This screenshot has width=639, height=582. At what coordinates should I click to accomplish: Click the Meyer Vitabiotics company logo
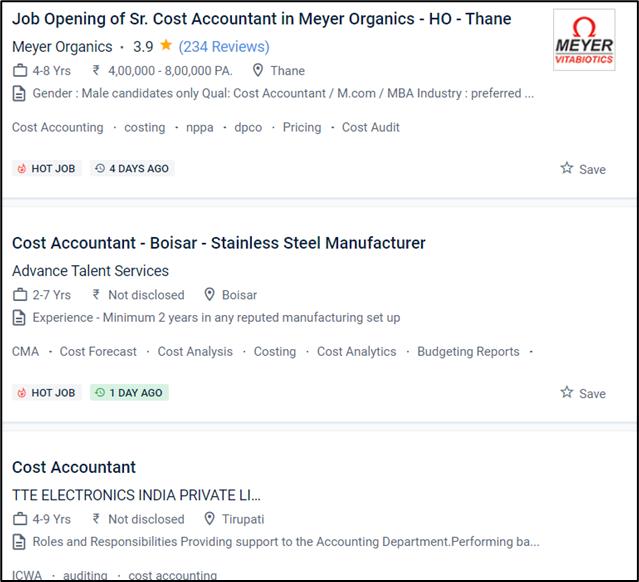[584, 40]
